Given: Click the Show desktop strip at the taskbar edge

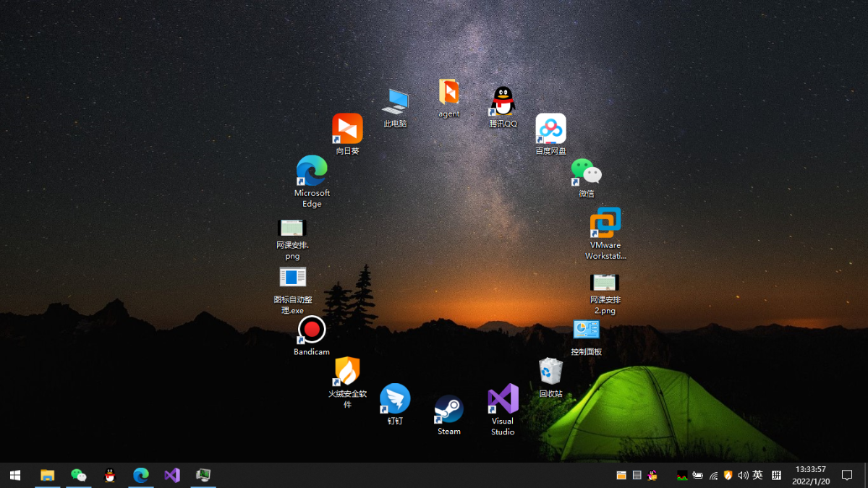Looking at the screenshot, I should 866,475.
